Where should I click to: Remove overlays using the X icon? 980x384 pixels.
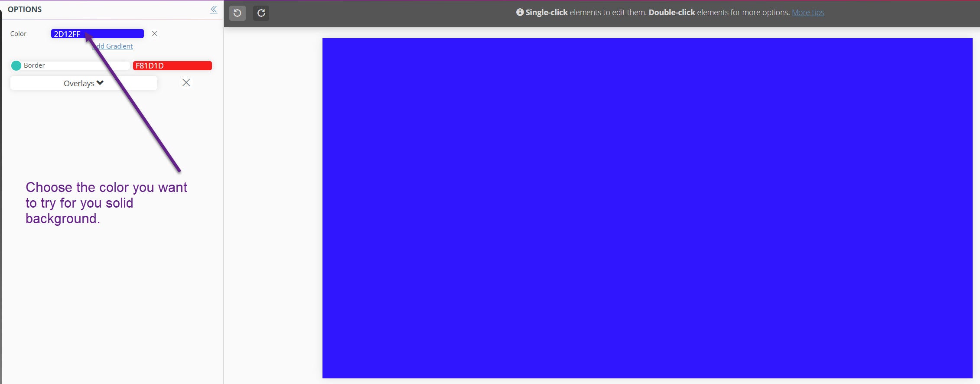(186, 83)
